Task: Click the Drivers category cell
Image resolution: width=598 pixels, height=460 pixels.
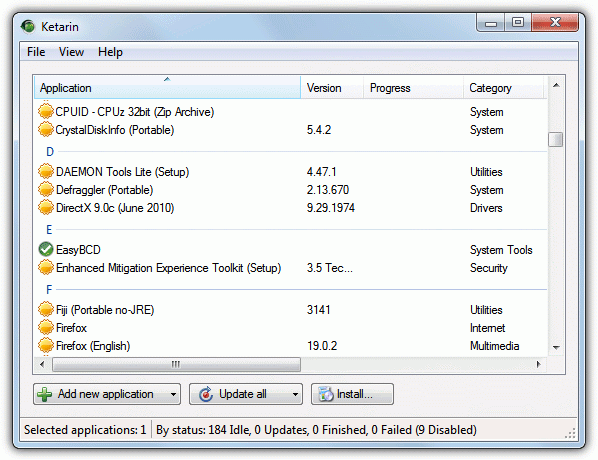Action: point(486,208)
